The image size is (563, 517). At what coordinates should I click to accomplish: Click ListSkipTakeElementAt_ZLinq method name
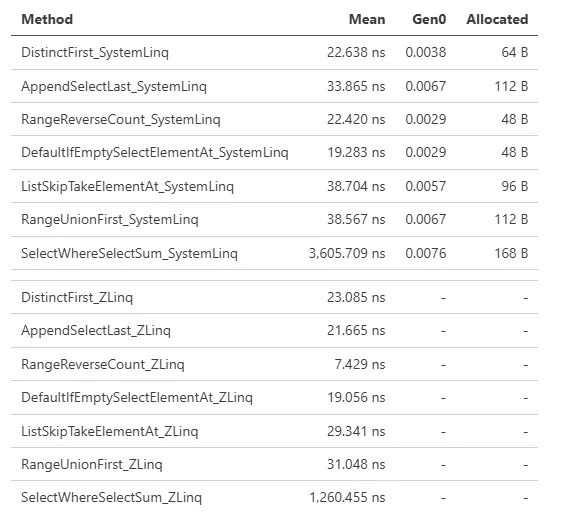click(110, 431)
